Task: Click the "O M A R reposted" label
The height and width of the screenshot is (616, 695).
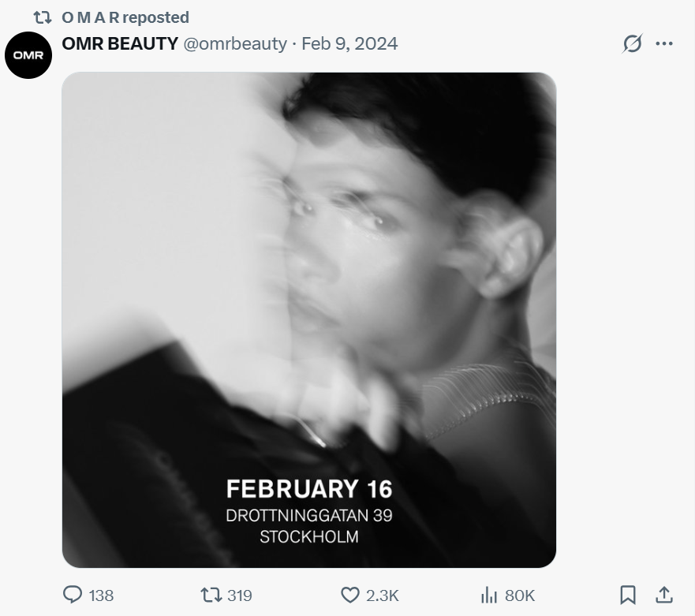Action: tap(125, 17)
